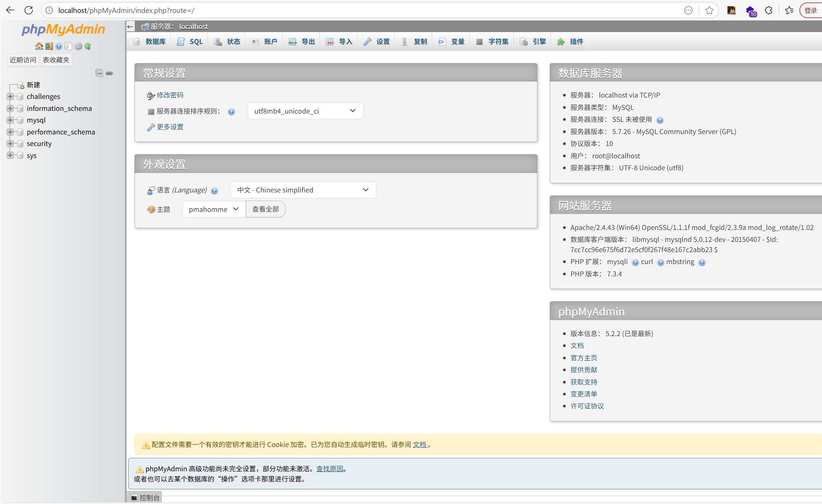822x504 pixels.
Task: Click the 修改密码 change password link
Action: click(x=170, y=95)
